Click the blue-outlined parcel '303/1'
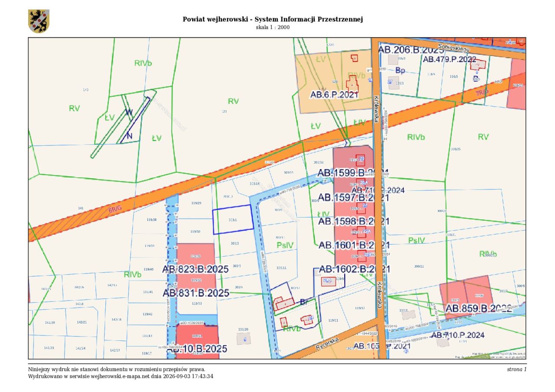This screenshot has height=392, width=555. tap(233, 219)
